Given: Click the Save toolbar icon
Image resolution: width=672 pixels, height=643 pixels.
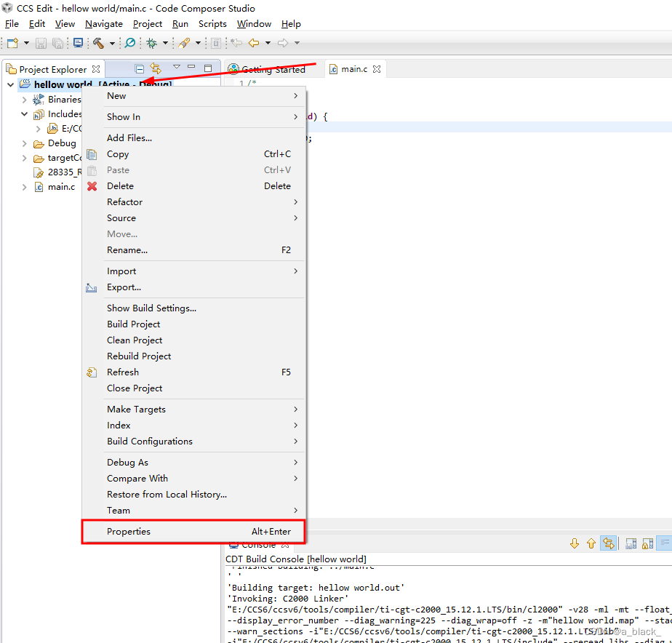Looking at the screenshot, I should (41, 43).
